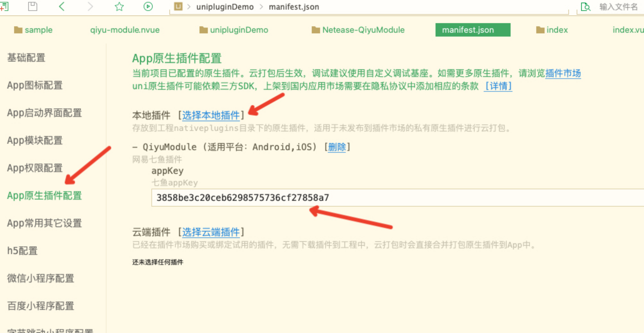Select App原生插件配置 in the sidebar

point(45,196)
